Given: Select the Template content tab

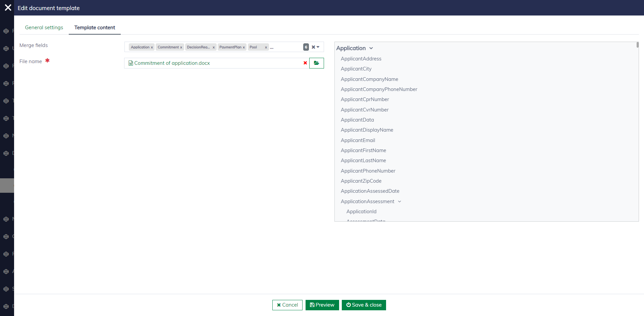Looking at the screenshot, I should tap(95, 28).
